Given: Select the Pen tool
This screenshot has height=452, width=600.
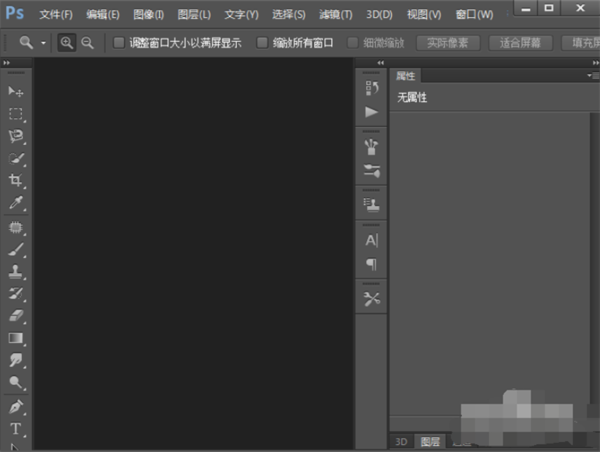Looking at the screenshot, I should click(16, 407).
